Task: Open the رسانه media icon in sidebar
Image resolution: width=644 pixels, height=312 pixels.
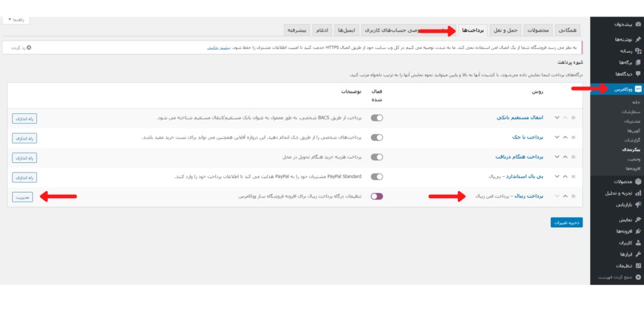Action: (638, 51)
